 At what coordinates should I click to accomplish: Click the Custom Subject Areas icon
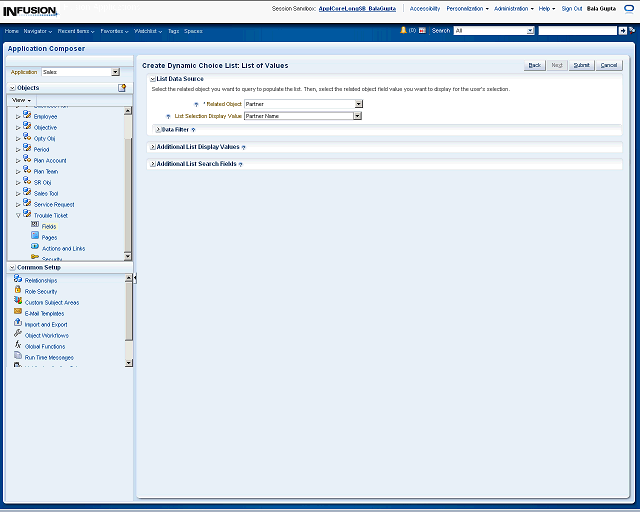[x=18, y=301]
